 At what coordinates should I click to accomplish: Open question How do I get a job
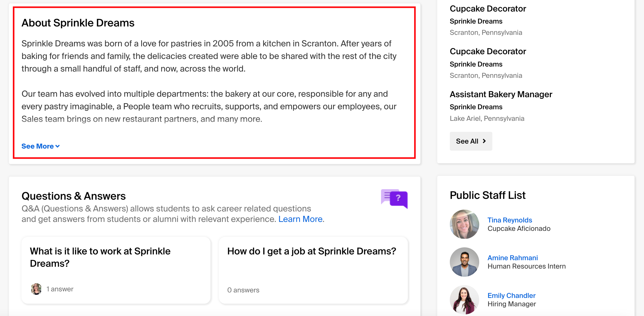[313, 270]
